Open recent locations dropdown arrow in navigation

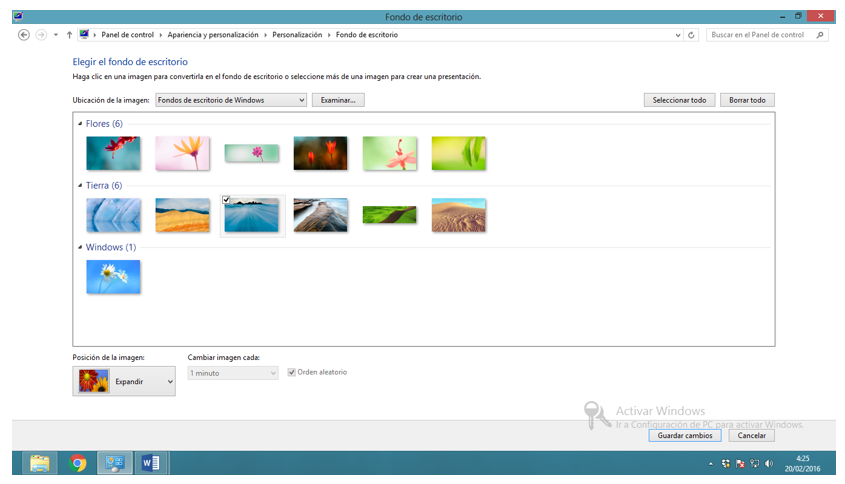(x=56, y=35)
